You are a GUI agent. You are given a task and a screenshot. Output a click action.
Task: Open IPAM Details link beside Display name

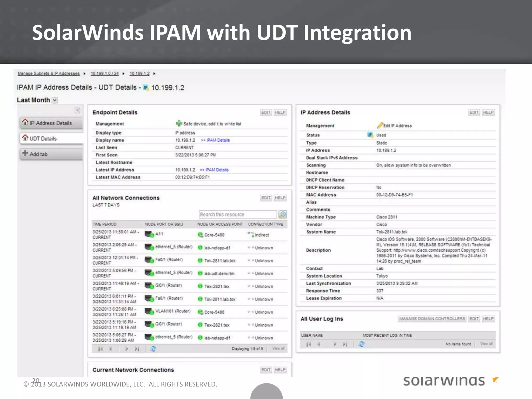pos(215,140)
